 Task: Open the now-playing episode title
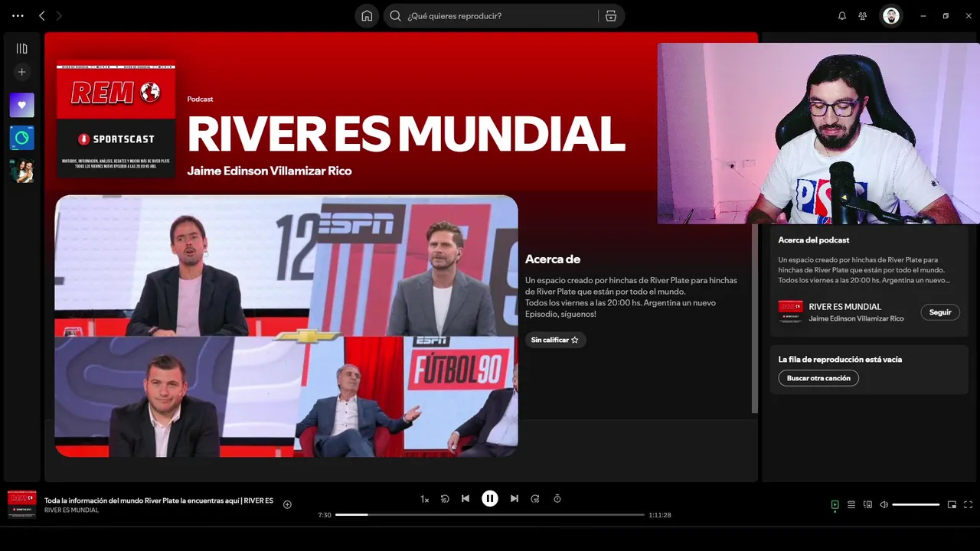coord(158,500)
